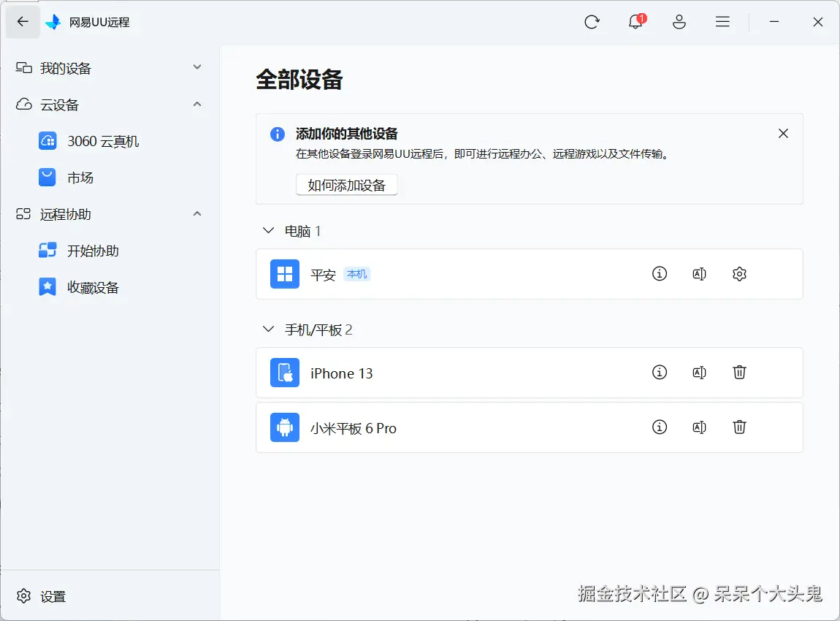Click the 云设备 cloud icon
Image resolution: width=840 pixels, height=621 pixels.
(23, 104)
